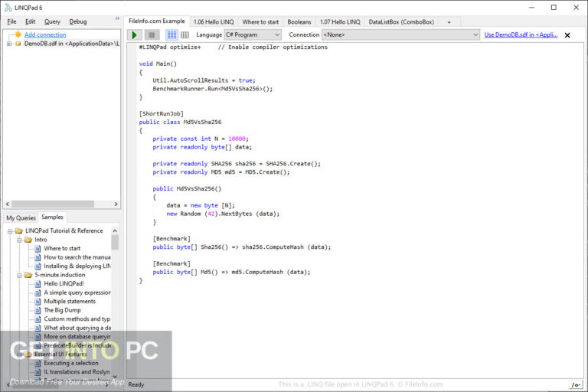The height and width of the screenshot is (392, 588).
Task: Switch results to data grid view
Action: [x=185, y=35]
